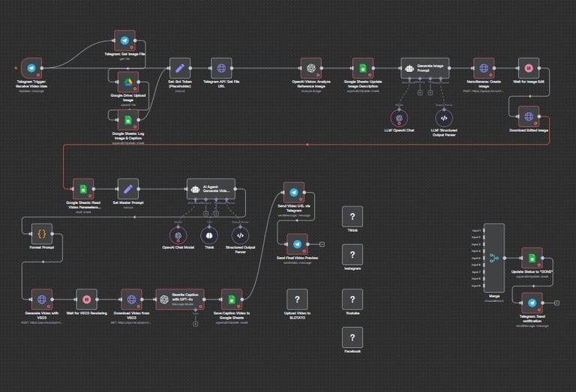This screenshot has width=576, height=392.
Task: Open the Download Video from VEO3 node
Action: click(x=131, y=300)
